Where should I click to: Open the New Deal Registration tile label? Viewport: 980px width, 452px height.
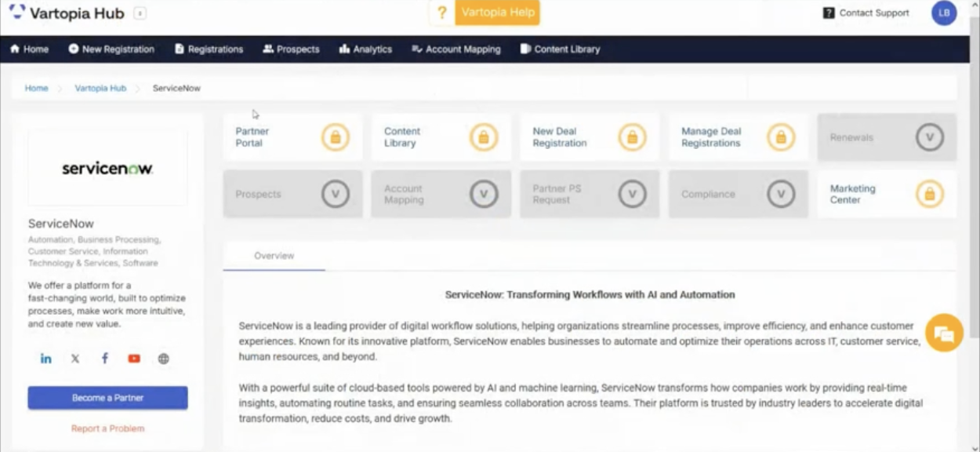pos(560,137)
